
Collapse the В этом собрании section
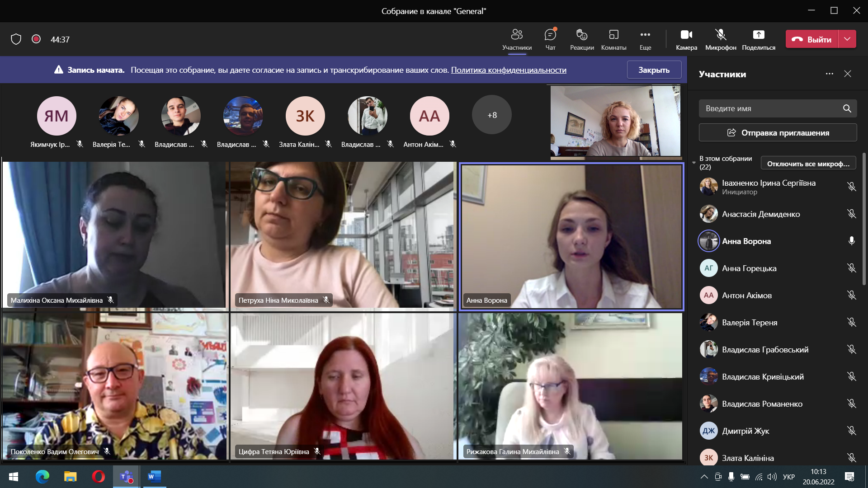pyautogui.click(x=694, y=163)
